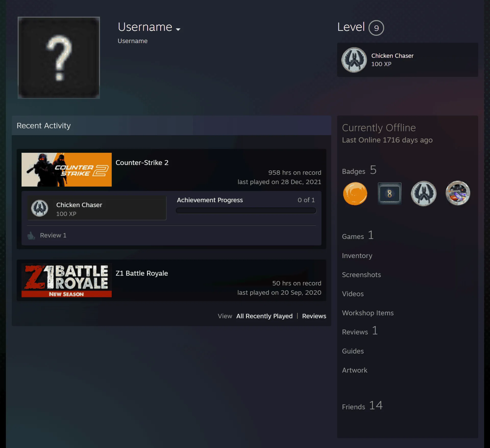
Task: Go to Screenshots in the sidebar
Action: 361,275
